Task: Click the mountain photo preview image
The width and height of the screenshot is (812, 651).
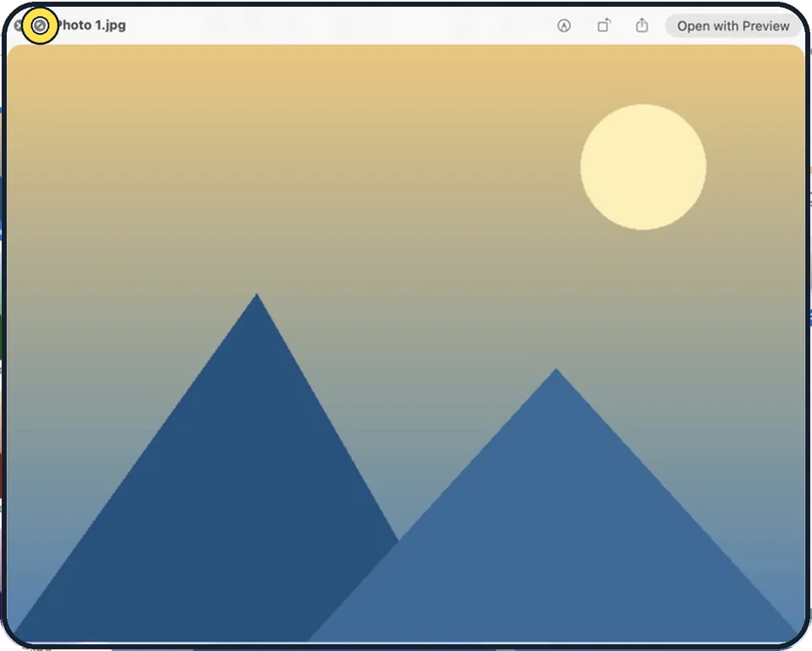Action: 406,343
